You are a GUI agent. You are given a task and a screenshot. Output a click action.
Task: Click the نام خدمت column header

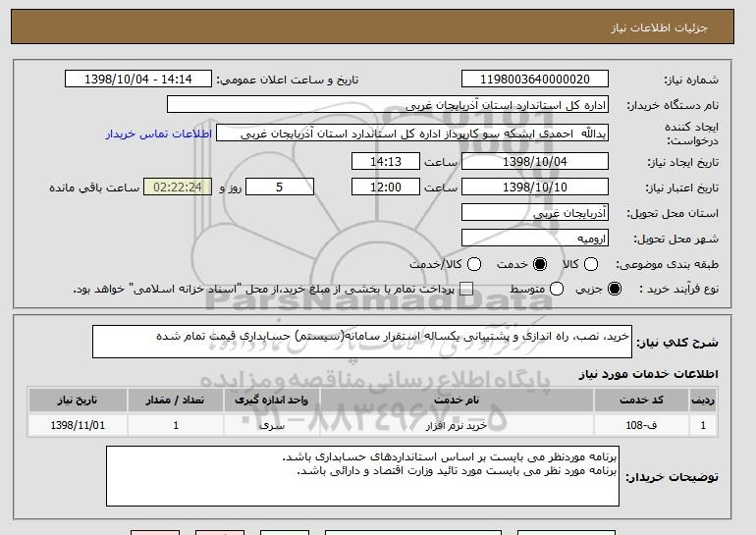(x=457, y=401)
